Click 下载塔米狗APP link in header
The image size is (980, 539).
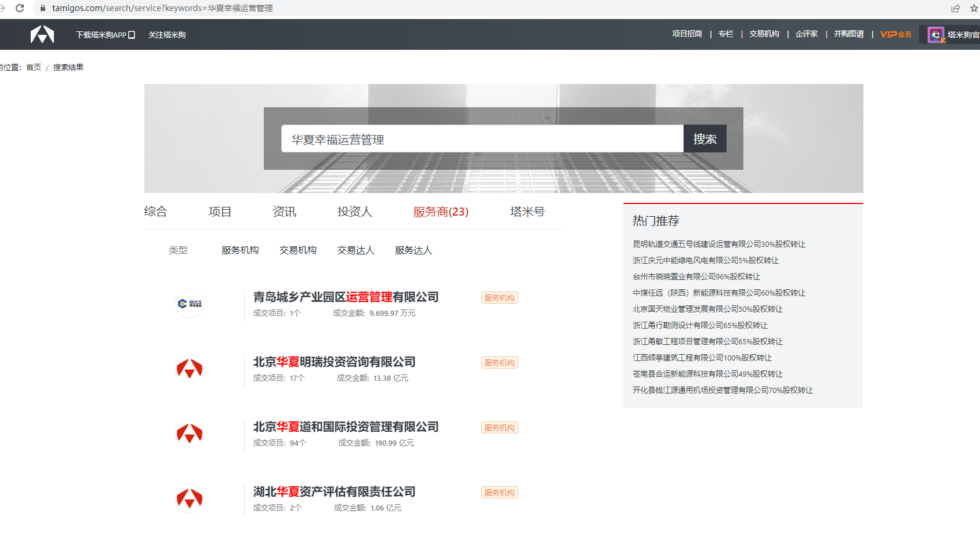pyautogui.click(x=106, y=35)
